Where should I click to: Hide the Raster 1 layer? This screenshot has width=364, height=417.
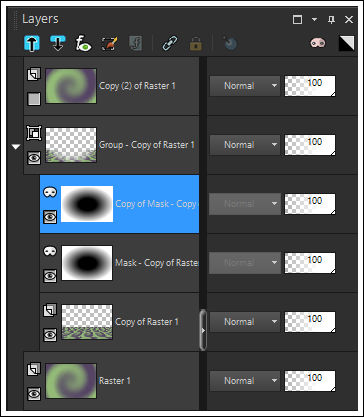[x=34, y=394]
